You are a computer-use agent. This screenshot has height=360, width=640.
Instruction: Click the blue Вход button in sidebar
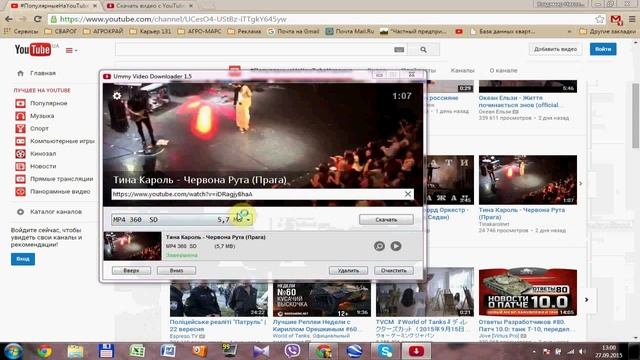tap(23, 259)
